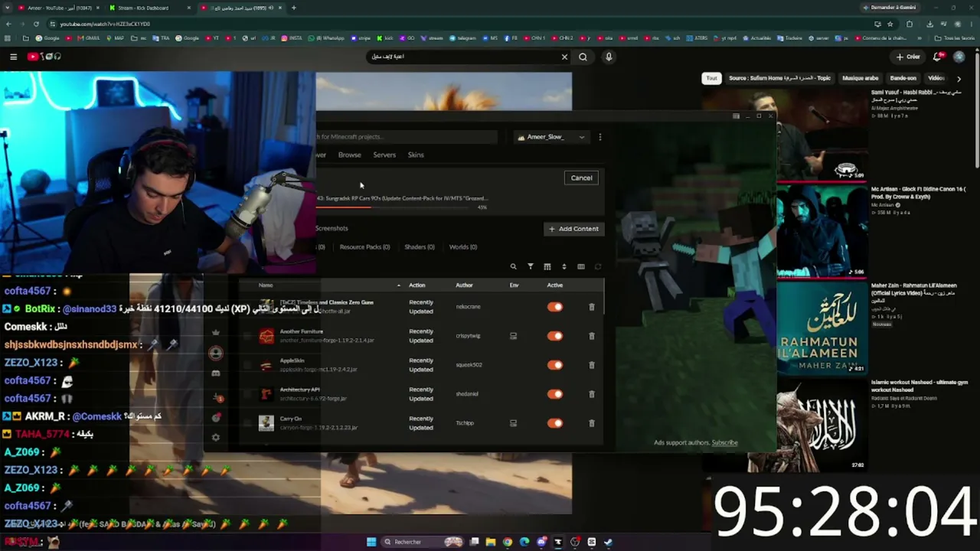
Task: Click the Author column header
Action: click(x=464, y=285)
